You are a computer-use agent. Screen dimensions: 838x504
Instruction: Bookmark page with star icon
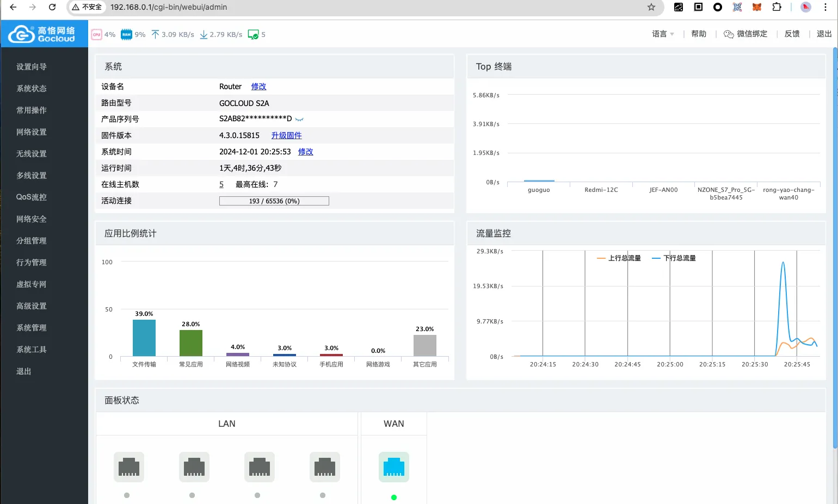click(x=651, y=7)
